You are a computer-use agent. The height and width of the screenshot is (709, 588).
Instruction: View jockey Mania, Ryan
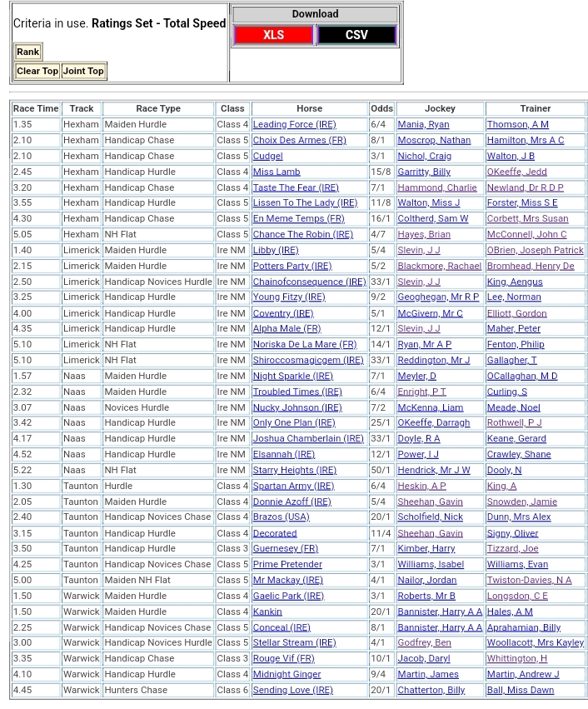pyautogui.click(x=423, y=125)
